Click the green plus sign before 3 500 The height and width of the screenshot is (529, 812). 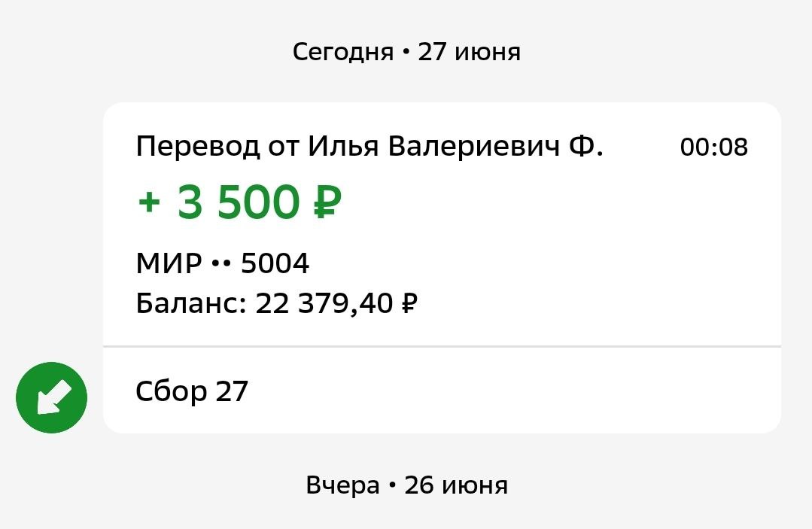(x=148, y=202)
